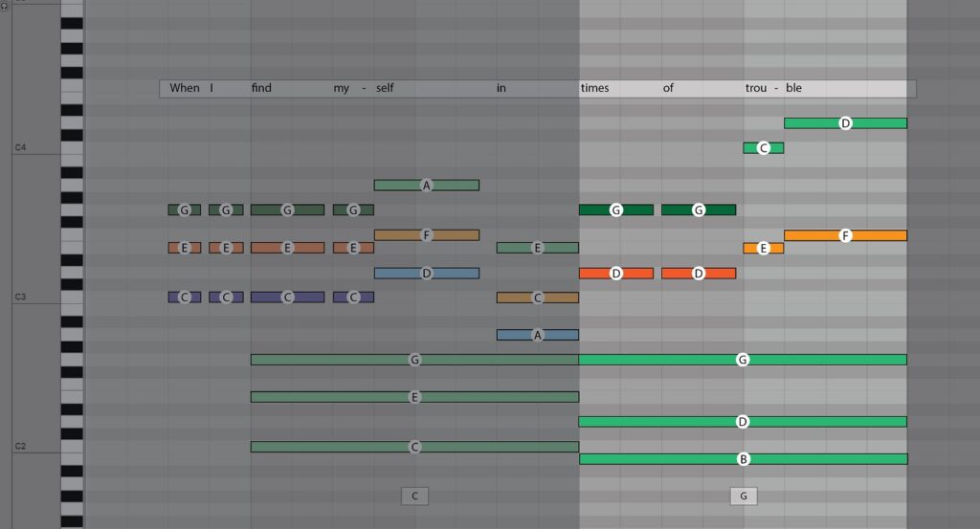Select the red-orange D note under 'of'

pos(699,273)
